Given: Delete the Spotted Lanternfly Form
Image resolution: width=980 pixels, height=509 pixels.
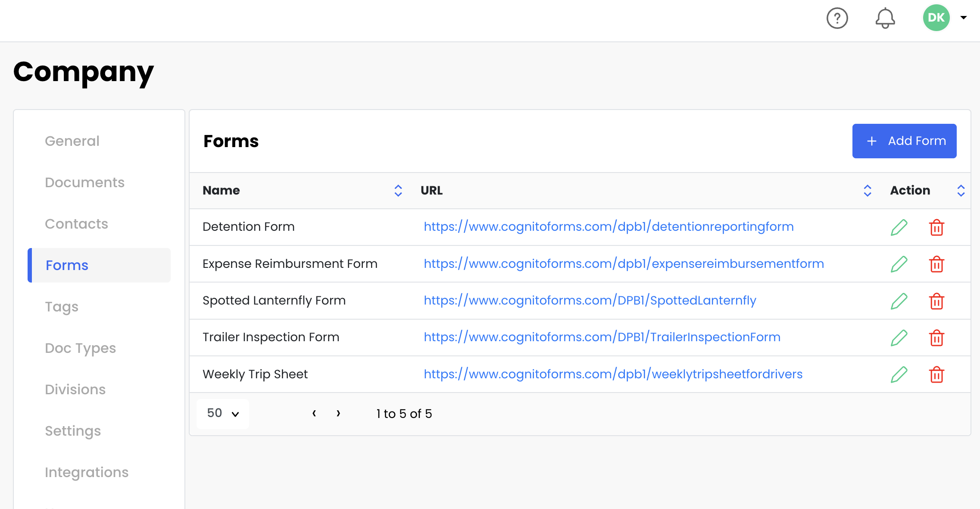Looking at the screenshot, I should (x=936, y=301).
